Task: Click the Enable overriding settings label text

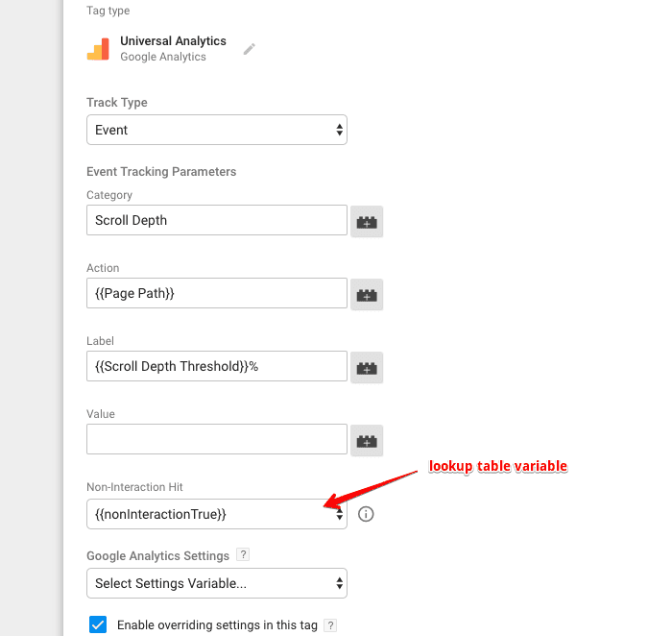Action: coord(217,625)
